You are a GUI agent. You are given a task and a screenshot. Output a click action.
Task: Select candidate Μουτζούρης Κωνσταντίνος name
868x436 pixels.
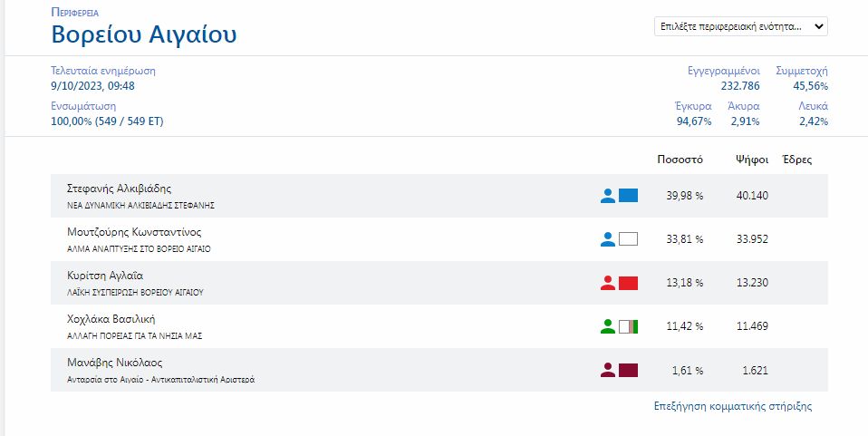tap(134, 232)
